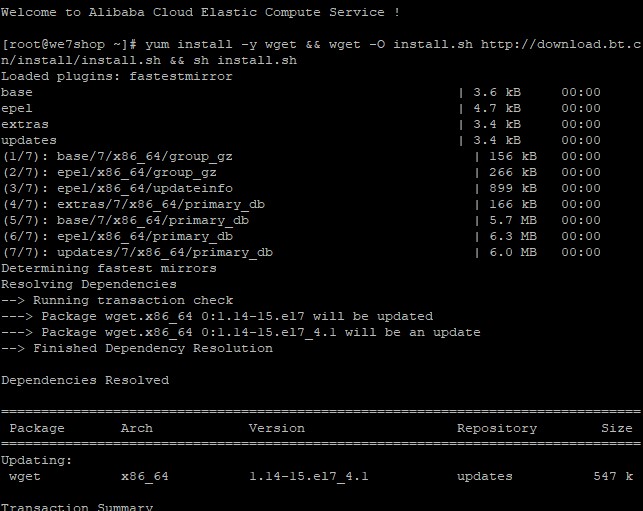The width and height of the screenshot is (643, 511).
Task: Click the 'Loaded plugins: fastestmirror' line
Action: pyautogui.click(x=116, y=77)
